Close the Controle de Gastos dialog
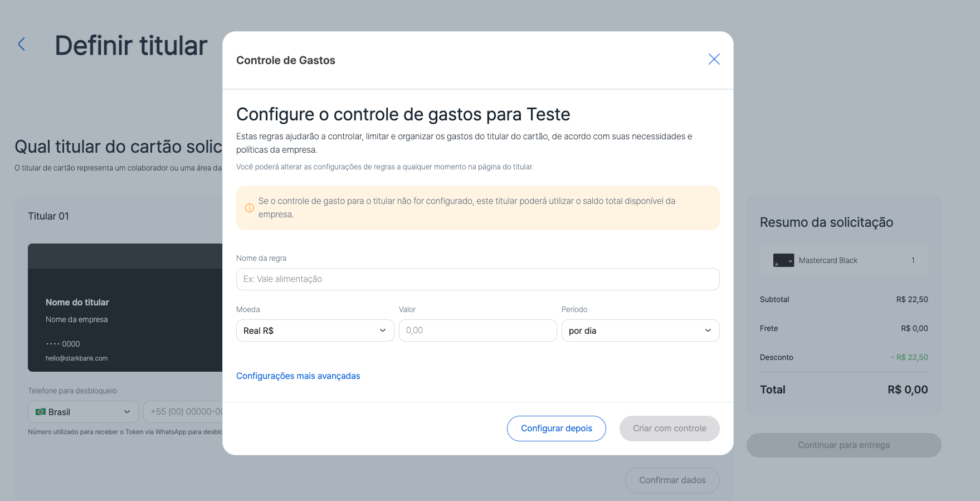The width and height of the screenshot is (980, 501). pyautogui.click(x=714, y=59)
